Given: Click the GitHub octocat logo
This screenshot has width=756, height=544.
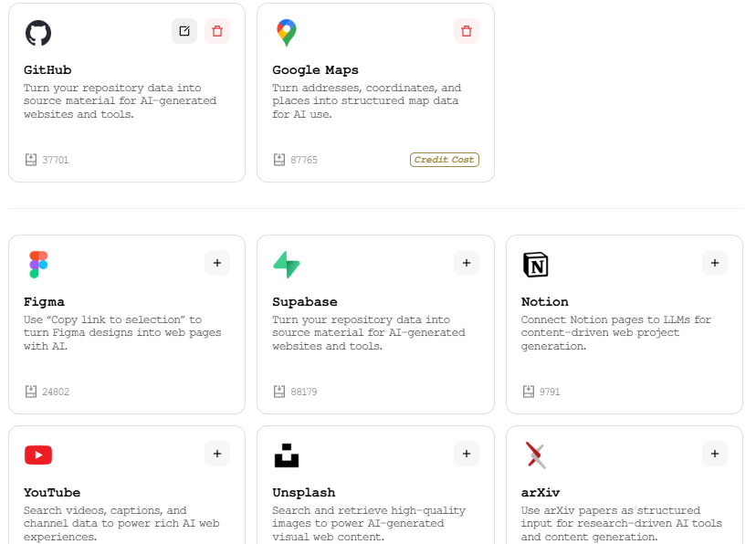Looking at the screenshot, I should (x=38, y=33).
